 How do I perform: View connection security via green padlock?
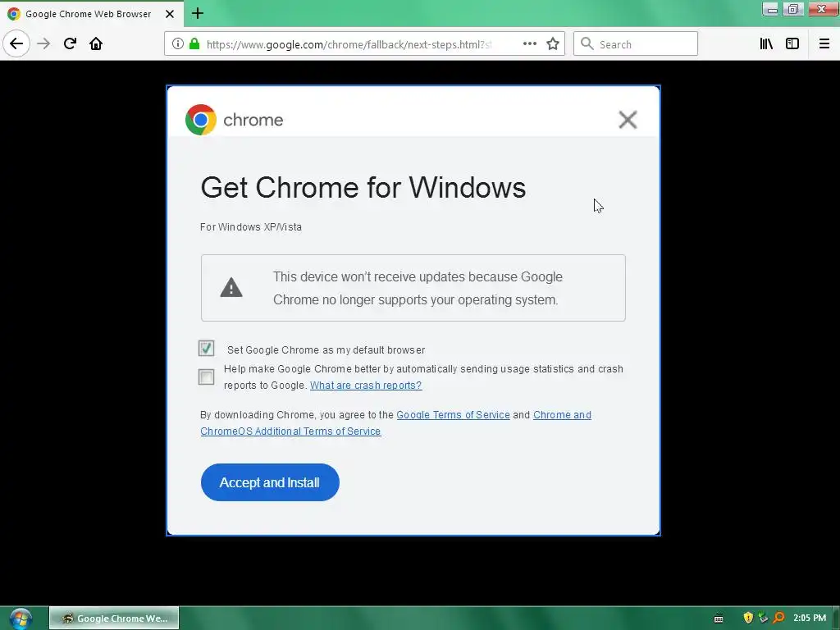click(194, 44)
